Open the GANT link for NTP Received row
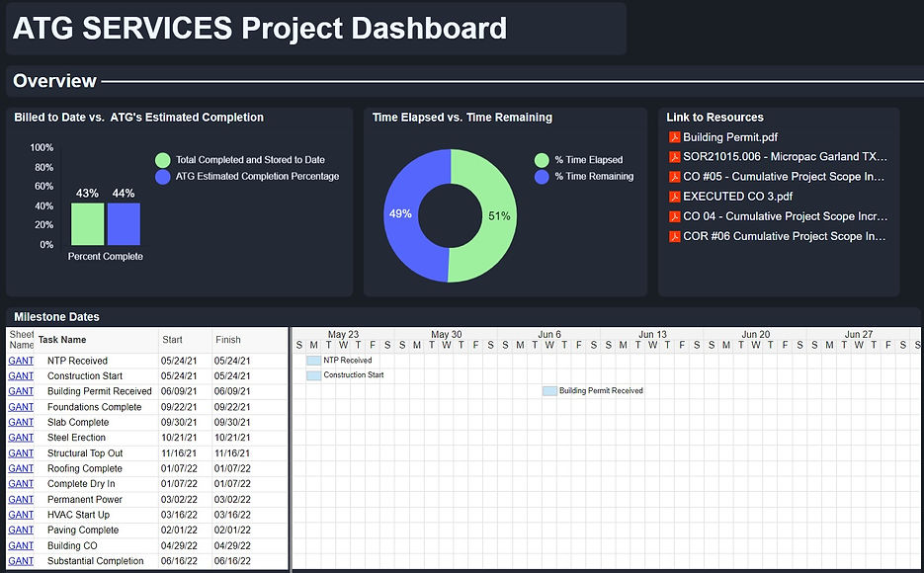The width and height of the screenshot is (924, 573). 20,361
